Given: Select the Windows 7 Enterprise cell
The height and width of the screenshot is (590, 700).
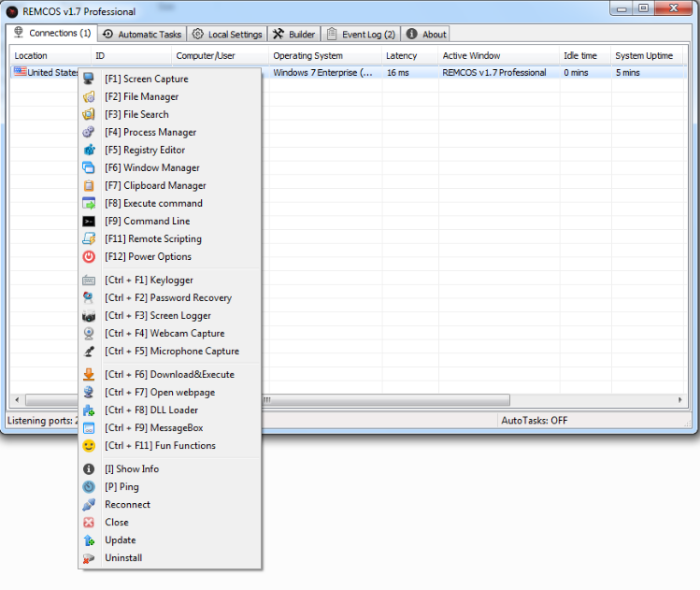Looking at the screenshot, I should 325,72.
